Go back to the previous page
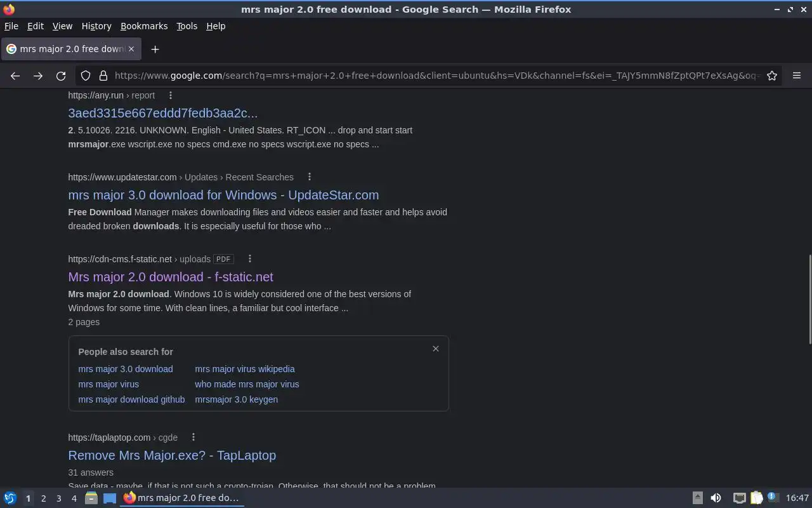 coord(15,76)
